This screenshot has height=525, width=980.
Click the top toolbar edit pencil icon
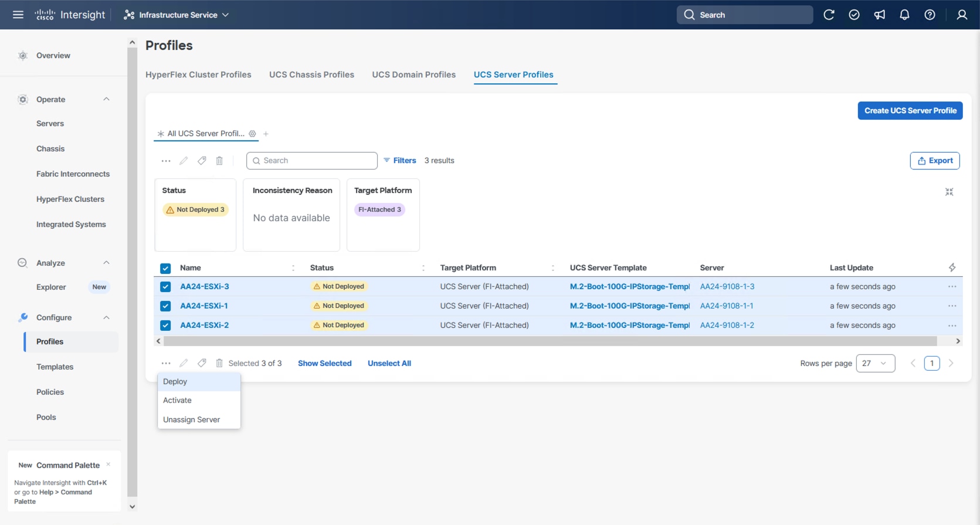tap(184, 161)
